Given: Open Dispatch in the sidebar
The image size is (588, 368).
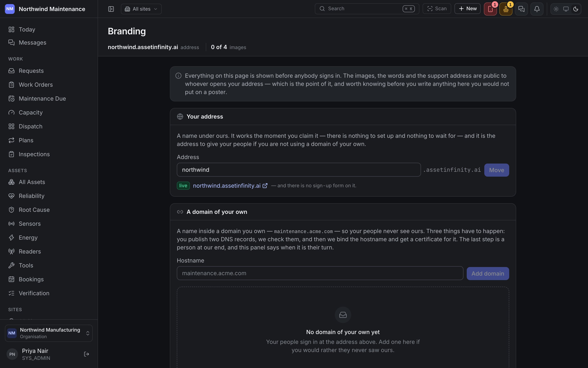Looking at the screenshot, I should (49, 126).
